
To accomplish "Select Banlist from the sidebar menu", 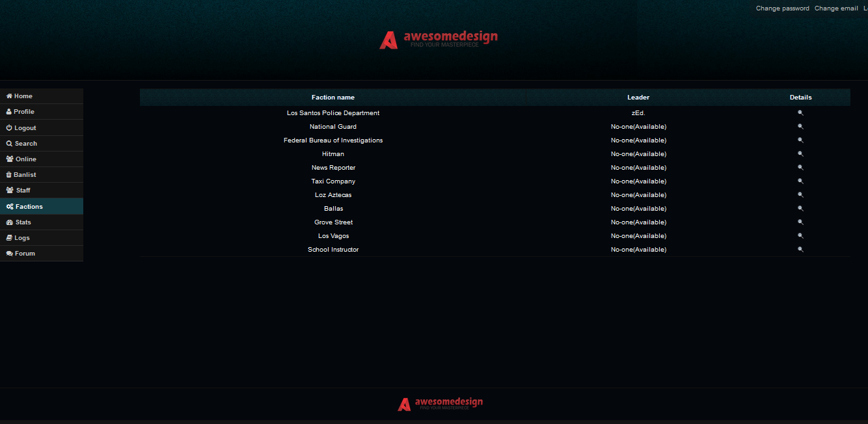I will tap(25, 175).
